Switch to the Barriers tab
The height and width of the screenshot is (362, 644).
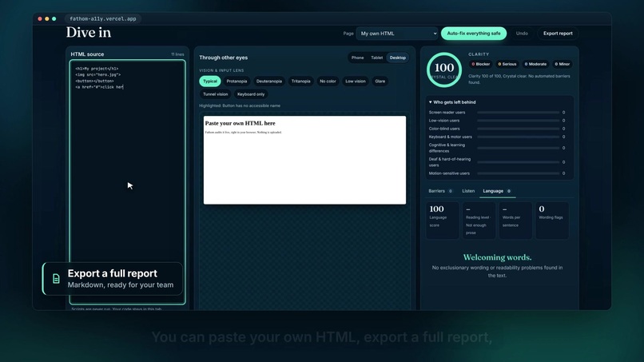click(x=440, y=191)
